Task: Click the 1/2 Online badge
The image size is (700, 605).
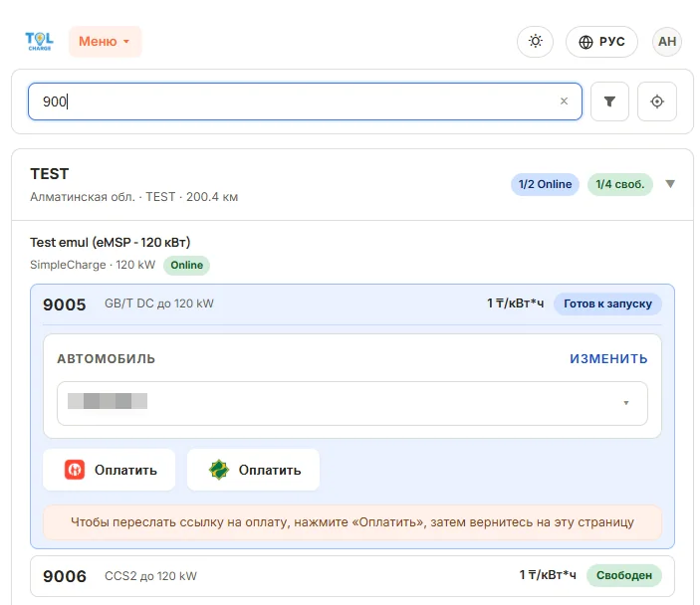Action: coord(545,184)
